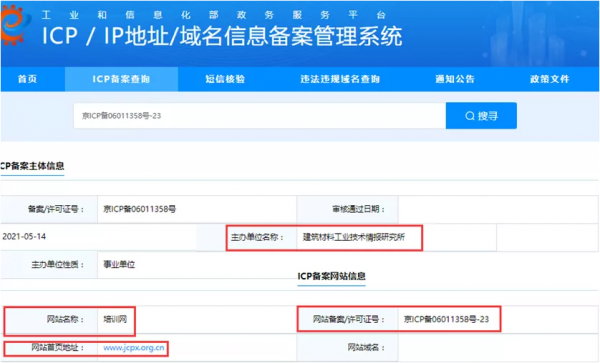600x363 pixels.
Task: Click the 网站名称 label
Action: 65,319
